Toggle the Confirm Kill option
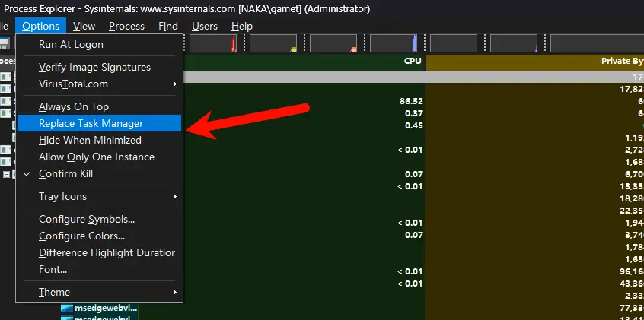 [65, 173]
